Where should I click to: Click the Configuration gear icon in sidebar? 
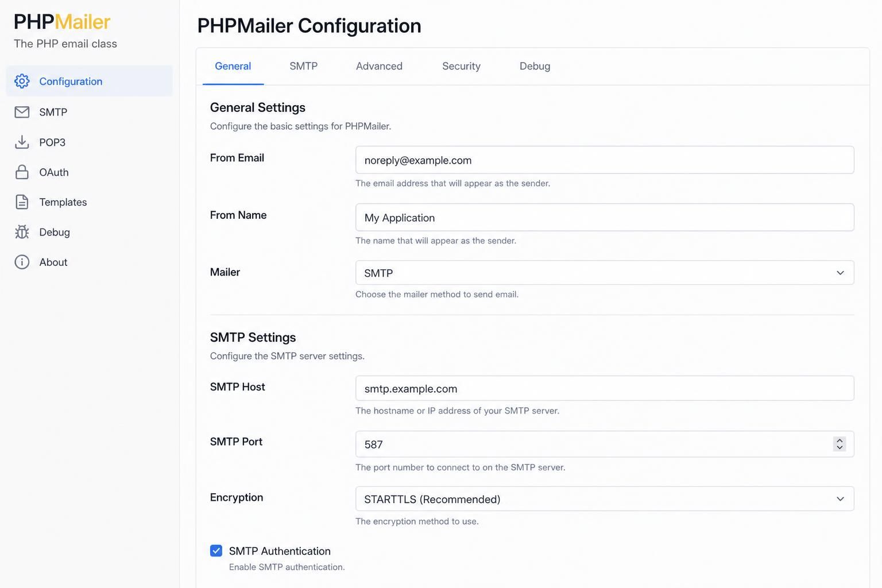22,81
